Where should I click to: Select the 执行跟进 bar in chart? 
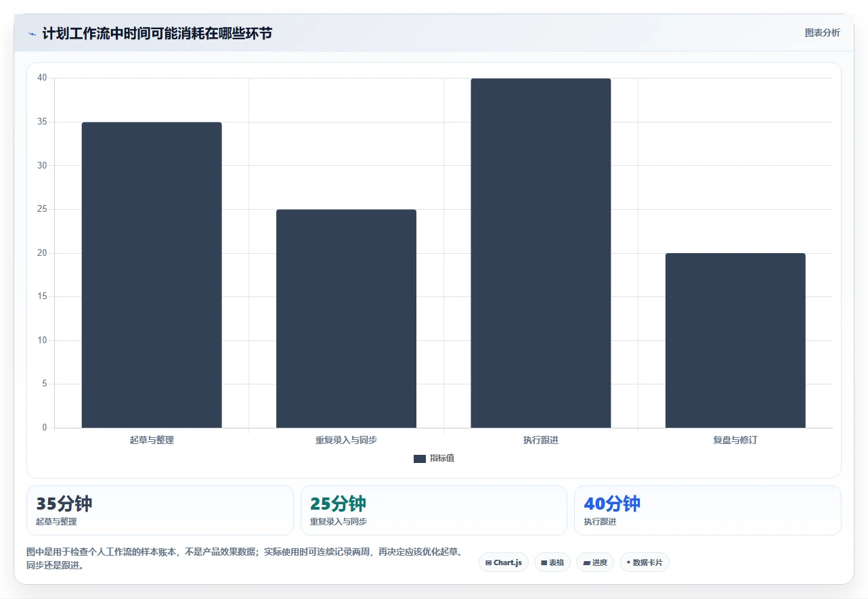click(541, 253)
